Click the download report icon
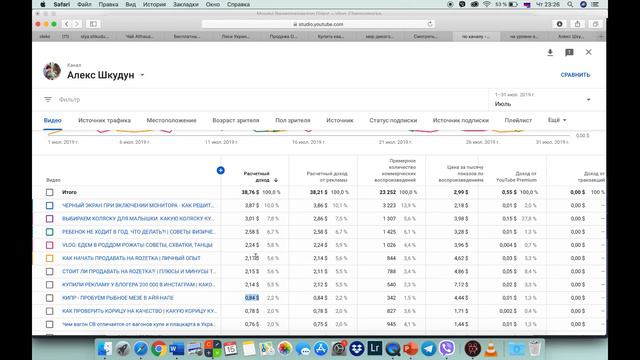Image resolution: width=640 pixels, height=360 pixels. tap(550, 52)
